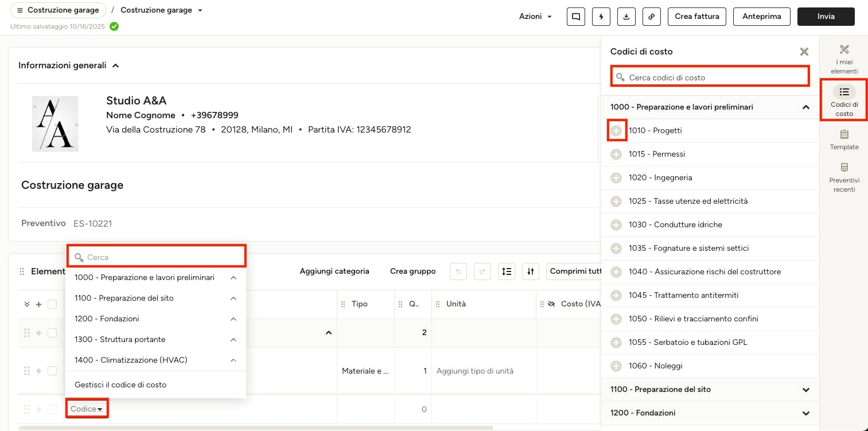Add cost code 1010 - Progetti
Viewport: 868px width, 431px height.
pyautogui.click(x=616, y=131)
